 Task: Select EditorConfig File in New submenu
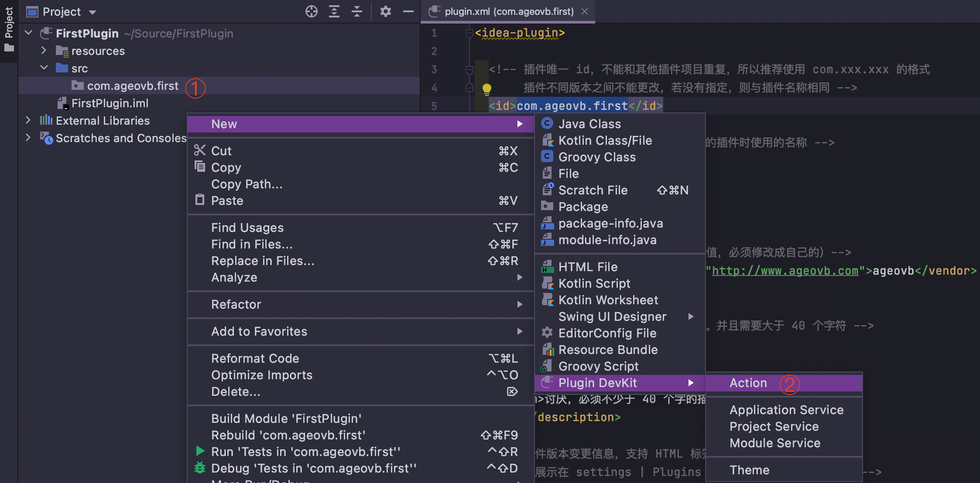click(x=620, y=333)
